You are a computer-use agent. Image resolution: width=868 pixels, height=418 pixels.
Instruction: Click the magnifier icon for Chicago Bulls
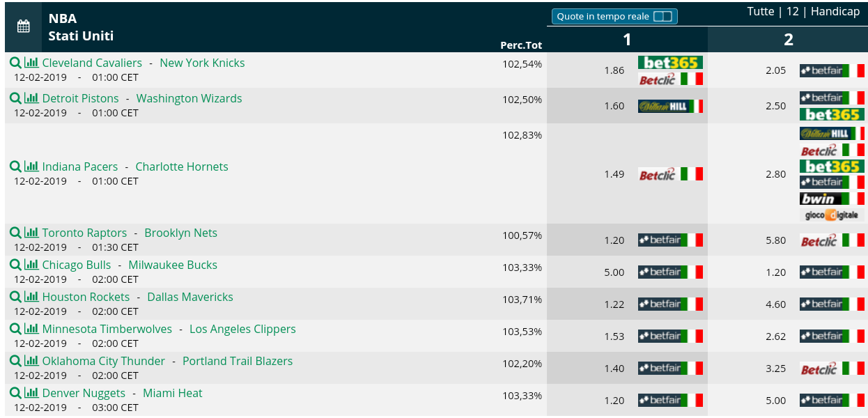click(15, 265)
